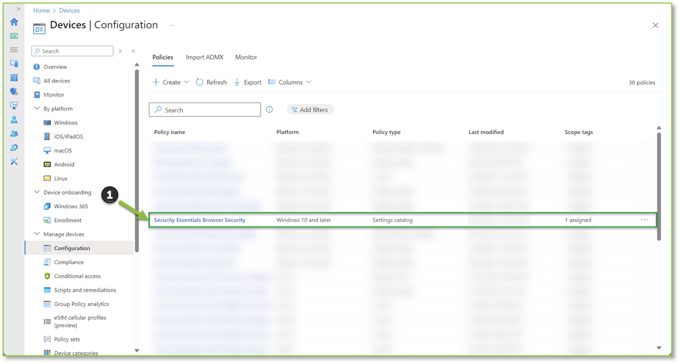Screen dimensions: 680x364
Task: Open ellipsis menu on Security Essentials row
Action: point(644,220)
